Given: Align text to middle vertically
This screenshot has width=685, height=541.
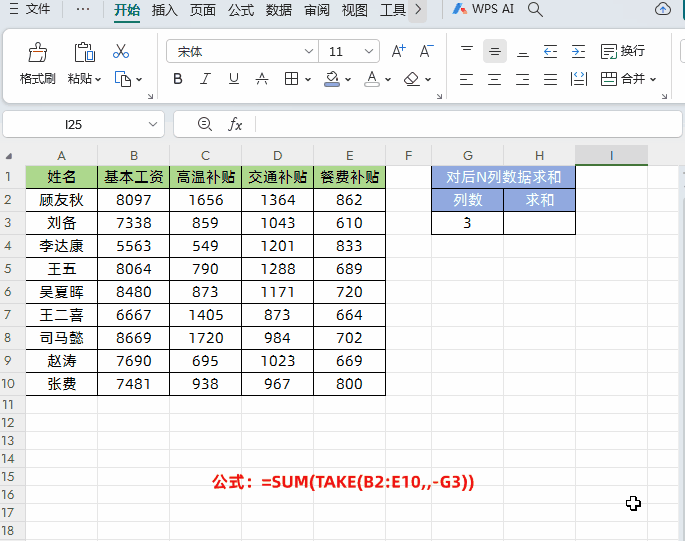Looking at the screenshot, I should point(495,51).
